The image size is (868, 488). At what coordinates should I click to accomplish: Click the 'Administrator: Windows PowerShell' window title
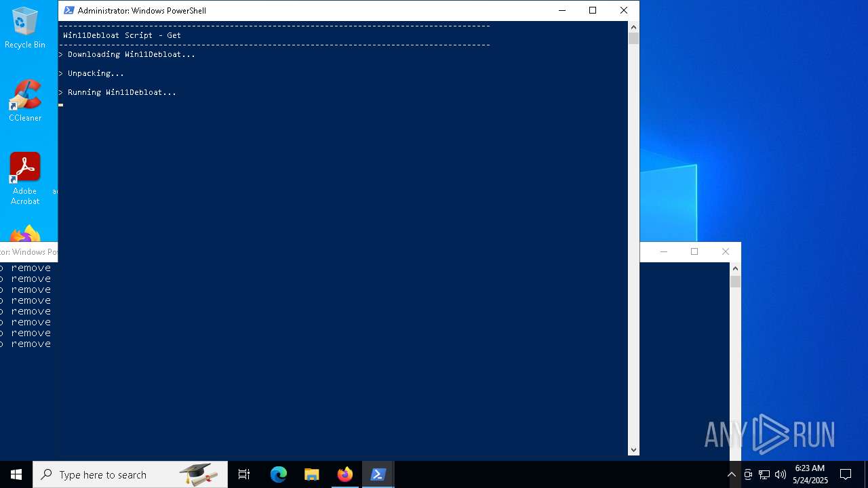click(x=142, y=10)
